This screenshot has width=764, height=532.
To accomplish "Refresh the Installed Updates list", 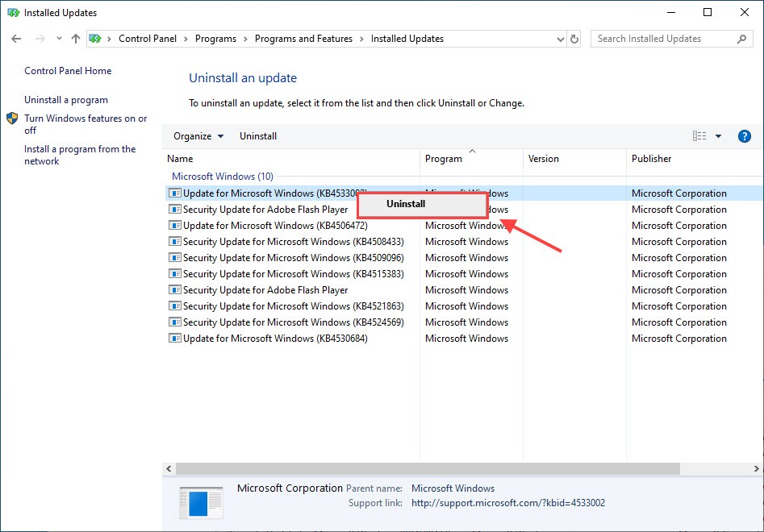I will tap(574, 38).
